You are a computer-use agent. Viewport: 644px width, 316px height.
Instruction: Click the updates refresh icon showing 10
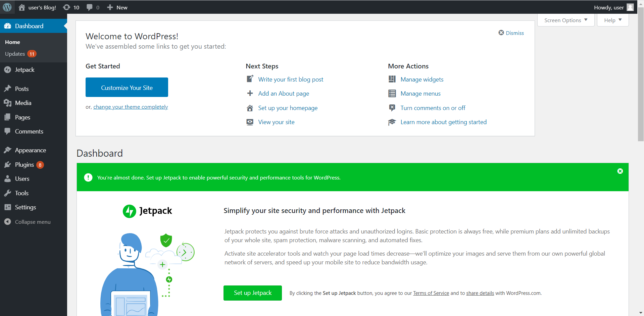click(x=66, y=7)
